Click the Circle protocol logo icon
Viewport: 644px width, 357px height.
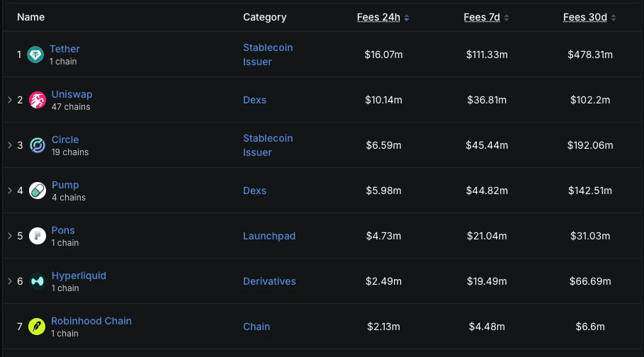pyautogui.click(x=38, y=145)
